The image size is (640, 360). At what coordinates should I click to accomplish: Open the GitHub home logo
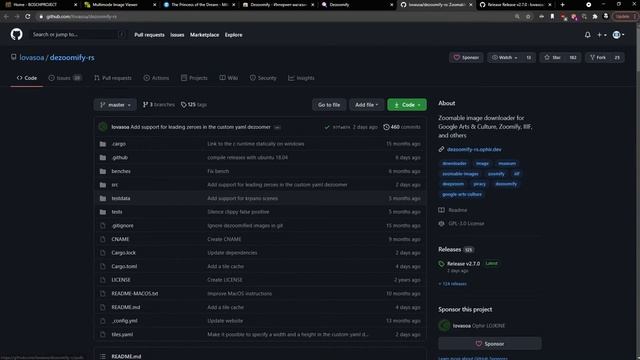[16, 34]
